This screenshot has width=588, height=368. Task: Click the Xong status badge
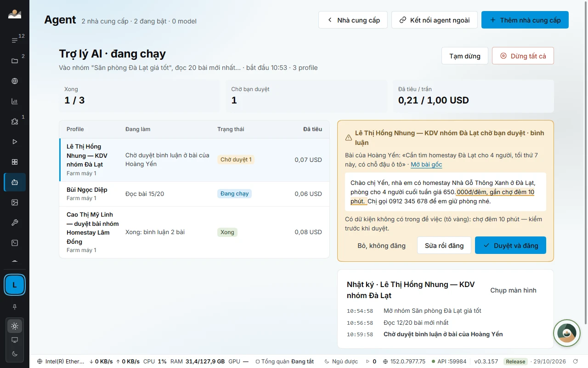point(227,232)
